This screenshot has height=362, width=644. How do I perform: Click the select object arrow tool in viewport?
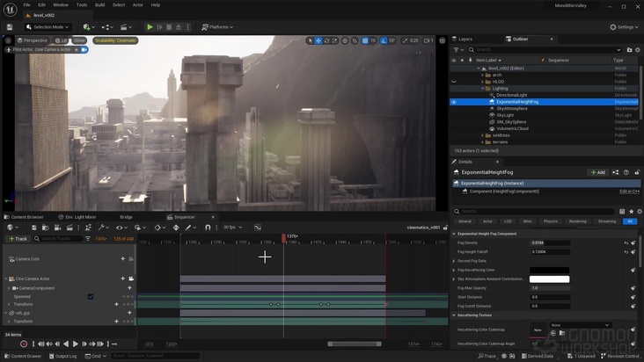[310, 40]
